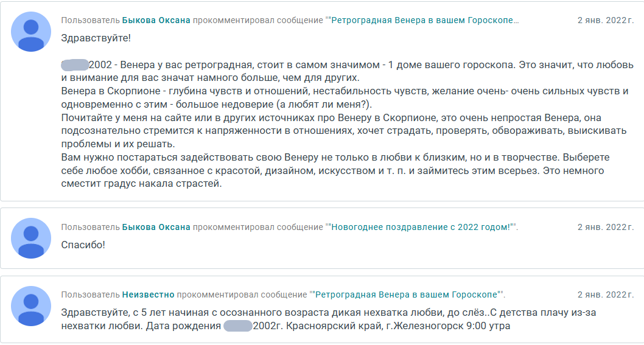Screen dimensions: 644x345
Task: Open Быкова Оксана profile in Венера comment
Action: 156,20
